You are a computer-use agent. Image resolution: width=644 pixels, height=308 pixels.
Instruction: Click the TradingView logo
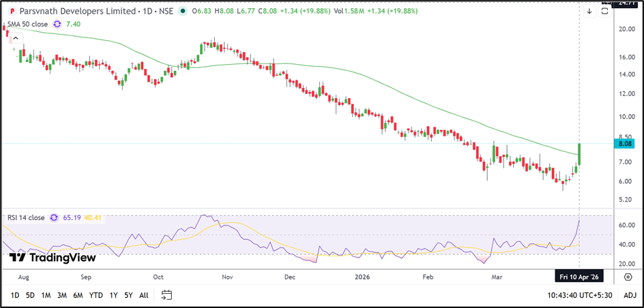53,258
